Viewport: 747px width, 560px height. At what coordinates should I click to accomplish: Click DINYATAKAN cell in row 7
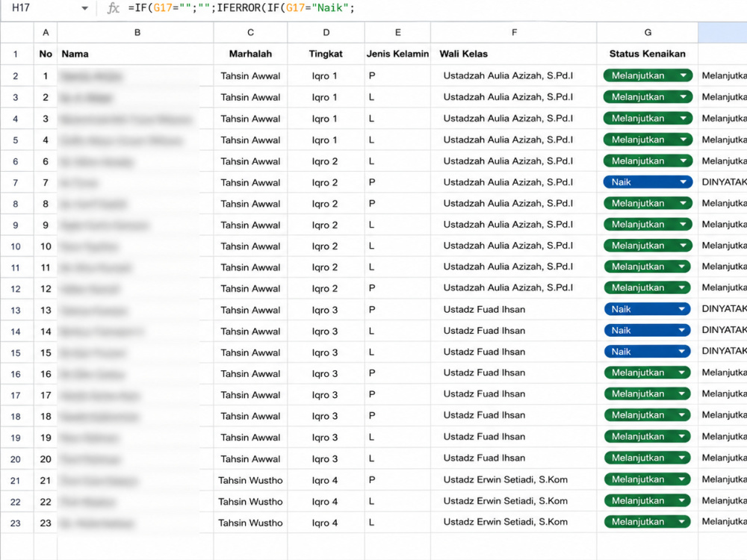(x=722, y=182)
